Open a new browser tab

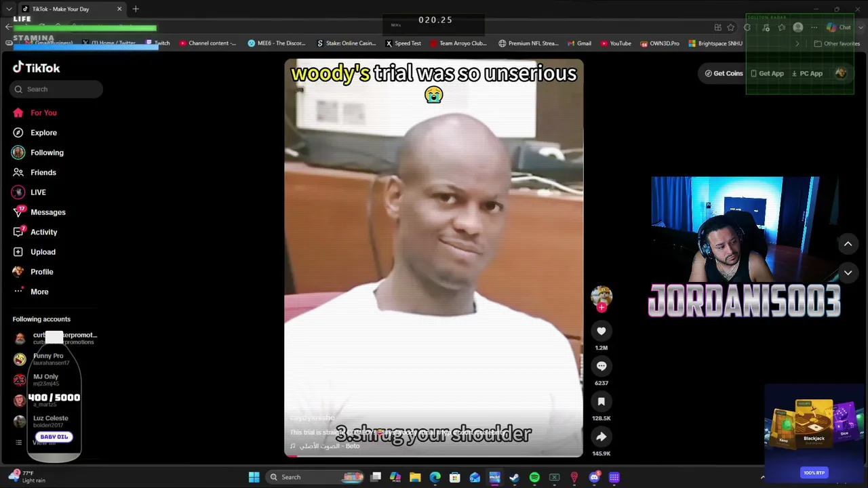coord(136,9)
